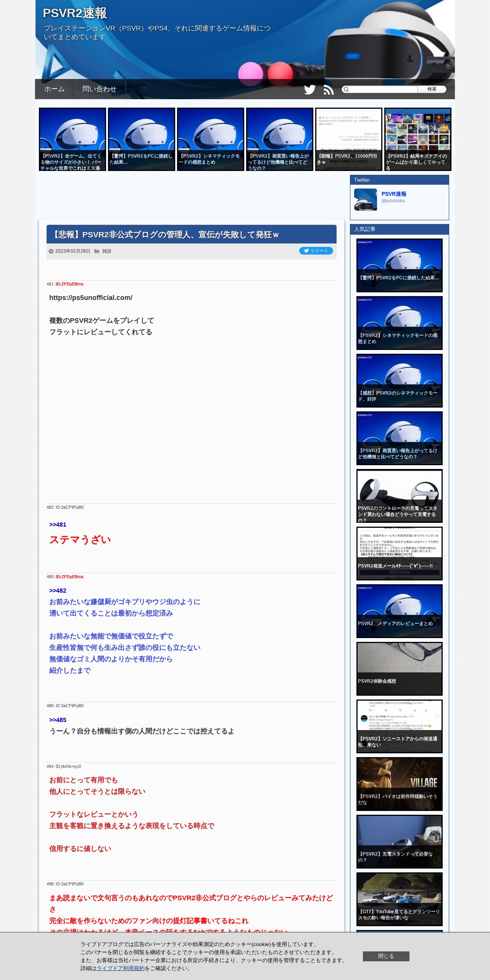The height and width of the screenshot is (980, 490).
Task: Open sidebar article 画質悪い報告上がってるけど他機種と比べて
Action: (400, 438)
